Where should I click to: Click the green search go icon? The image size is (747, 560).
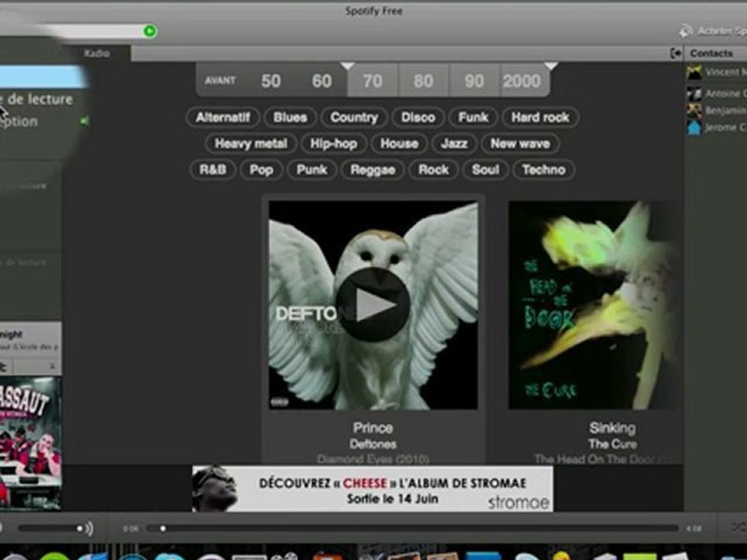click(150, 31)
